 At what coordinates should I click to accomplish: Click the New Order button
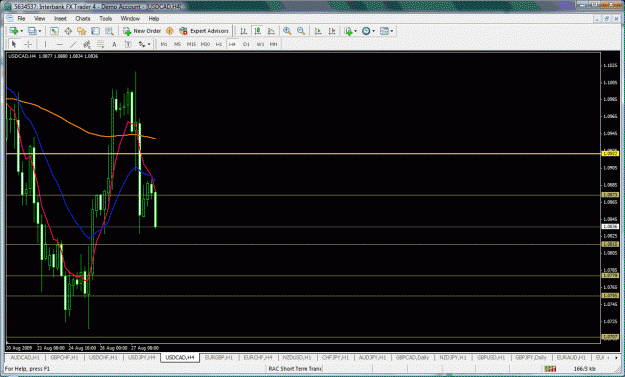click(x=142, y=31)
